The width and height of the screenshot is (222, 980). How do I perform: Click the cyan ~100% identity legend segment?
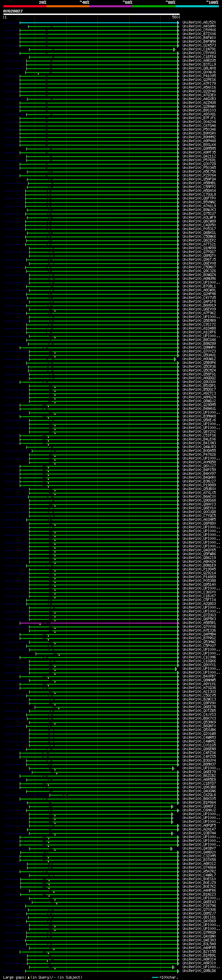pos(197,6)
